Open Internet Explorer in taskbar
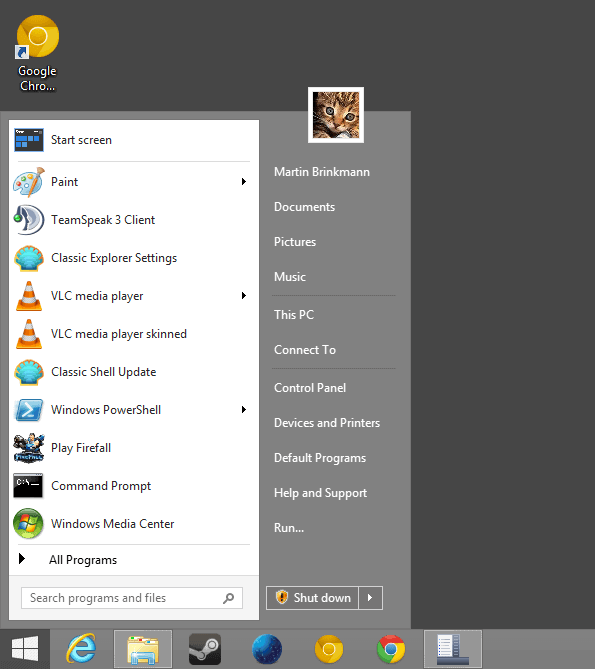This screenshot has width=595, height=669. [81, 649]
